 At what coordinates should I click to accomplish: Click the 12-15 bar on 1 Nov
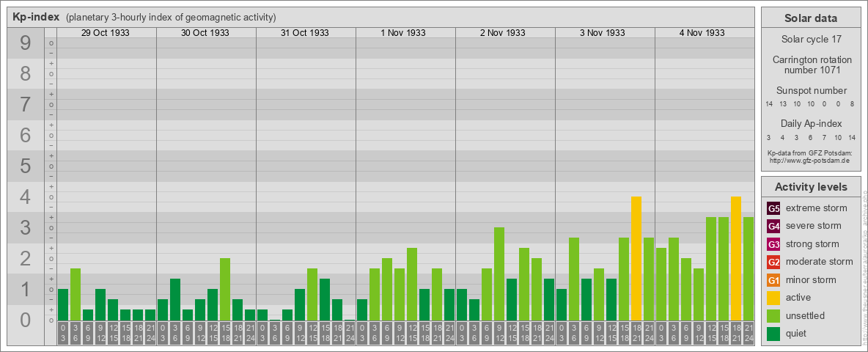(x=412, y=284)
